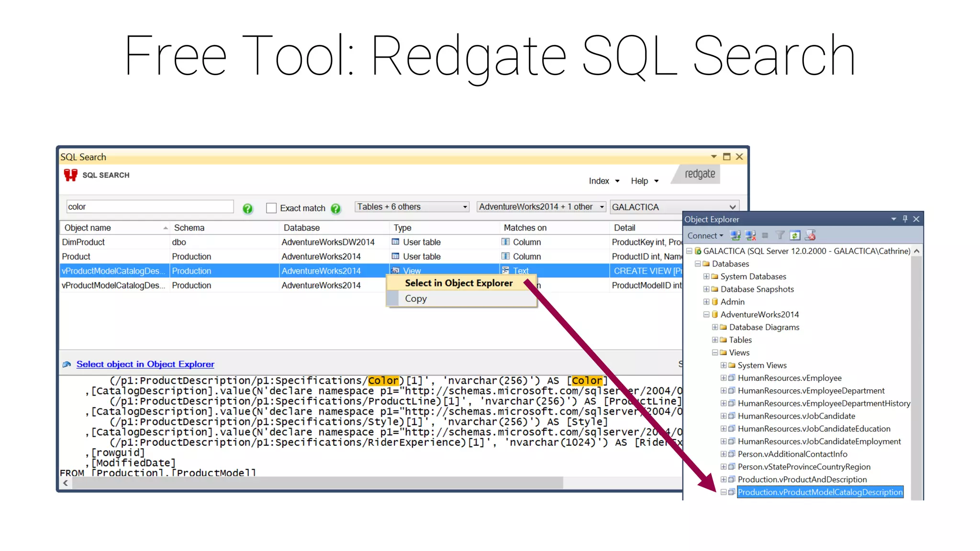This screenshot has height=551, width=980.
Task: Collapse the GALACTICA server node
Action: click(689, 251)
